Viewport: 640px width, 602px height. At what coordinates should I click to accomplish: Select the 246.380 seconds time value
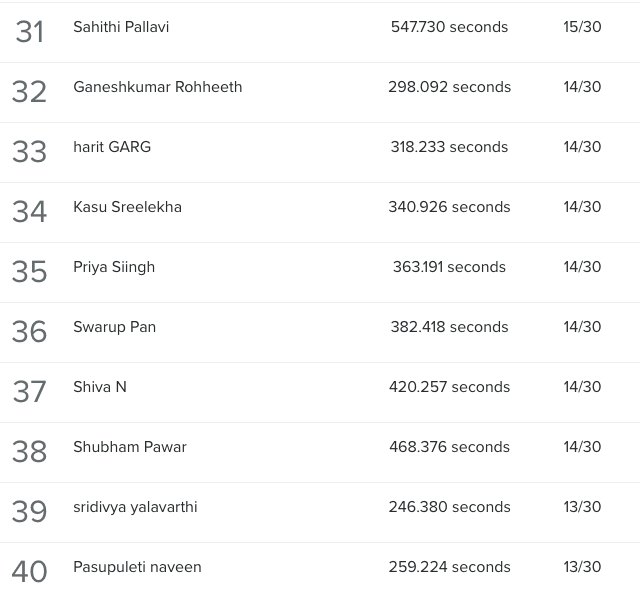pos(449,507)
